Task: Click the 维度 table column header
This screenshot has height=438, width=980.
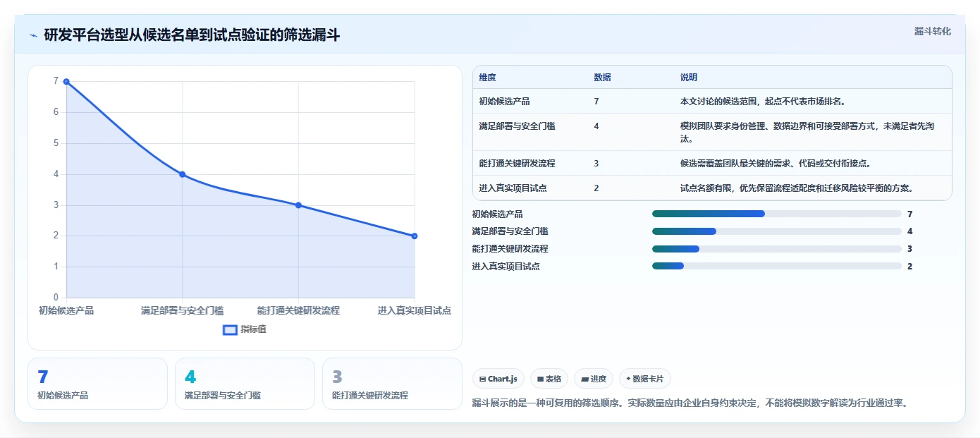Action: [487, 78]
